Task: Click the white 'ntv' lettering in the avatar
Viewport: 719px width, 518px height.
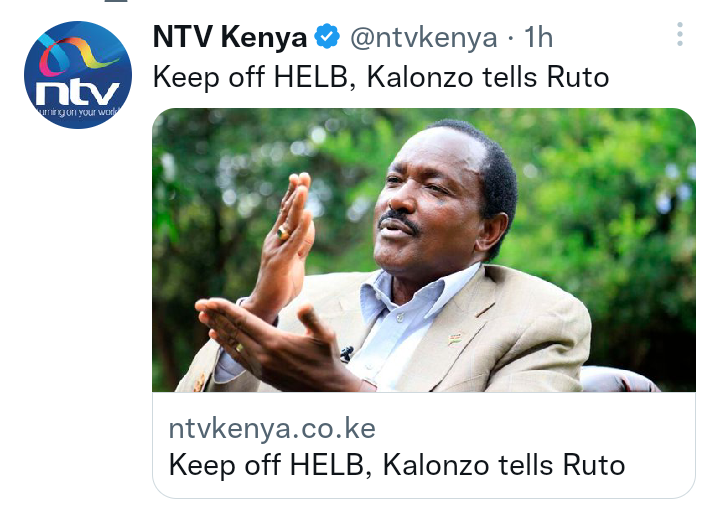Action: click(77, 93)
